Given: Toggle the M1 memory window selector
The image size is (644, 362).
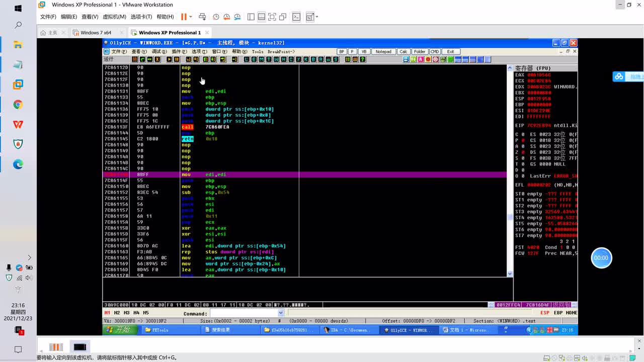Looking at the screenshot, I should click(107, 313).
